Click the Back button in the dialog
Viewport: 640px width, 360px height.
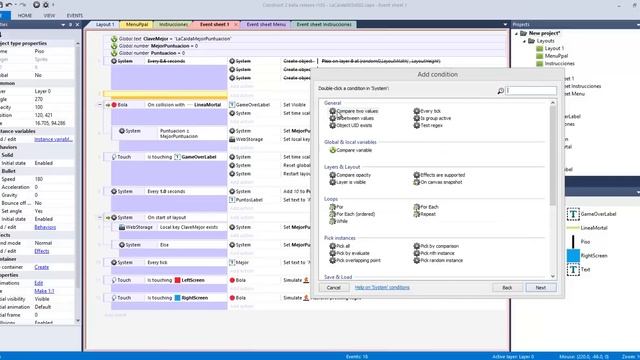click(x=507, y=288)
